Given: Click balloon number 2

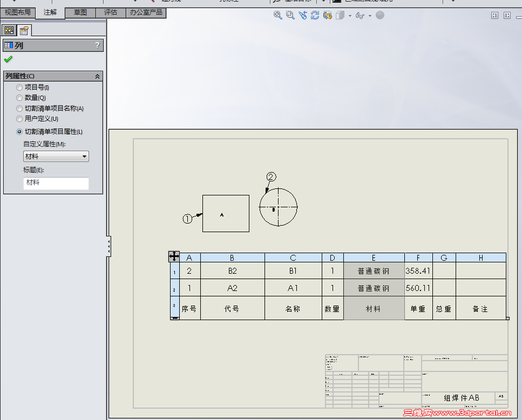Looking at the screenshot, I should point(272,177).
